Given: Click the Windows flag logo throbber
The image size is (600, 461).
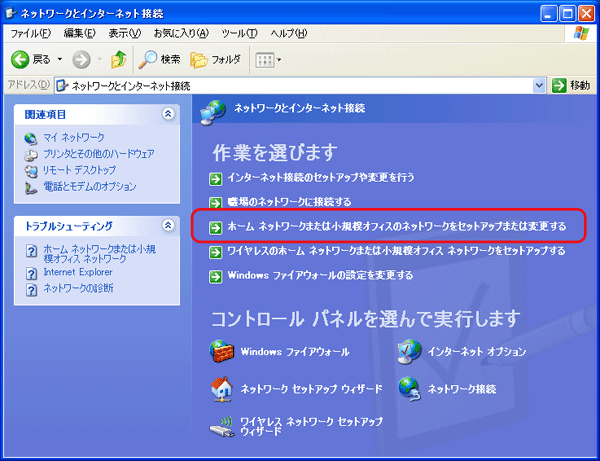Looking at the screenshot, I should (x=581, y=33).
